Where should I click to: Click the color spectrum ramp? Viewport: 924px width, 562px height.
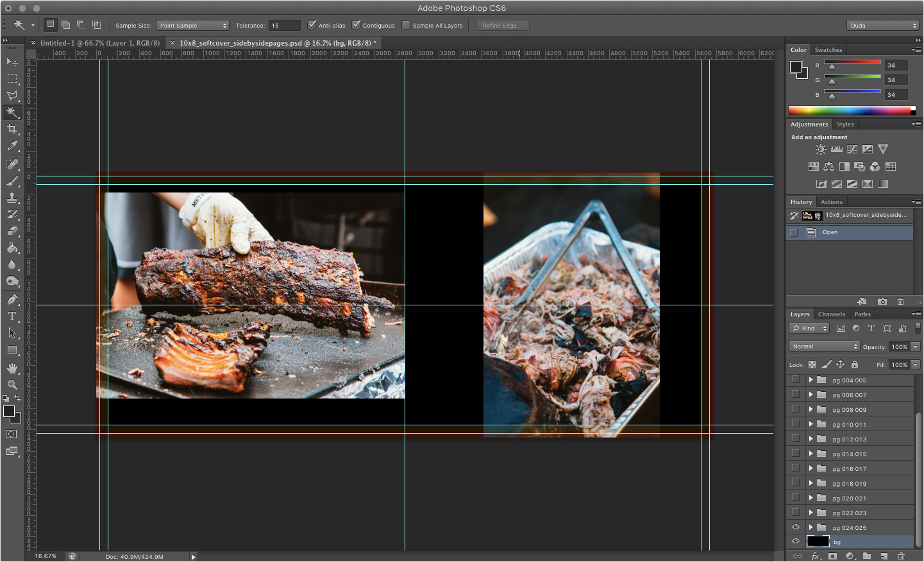[849, 110]
